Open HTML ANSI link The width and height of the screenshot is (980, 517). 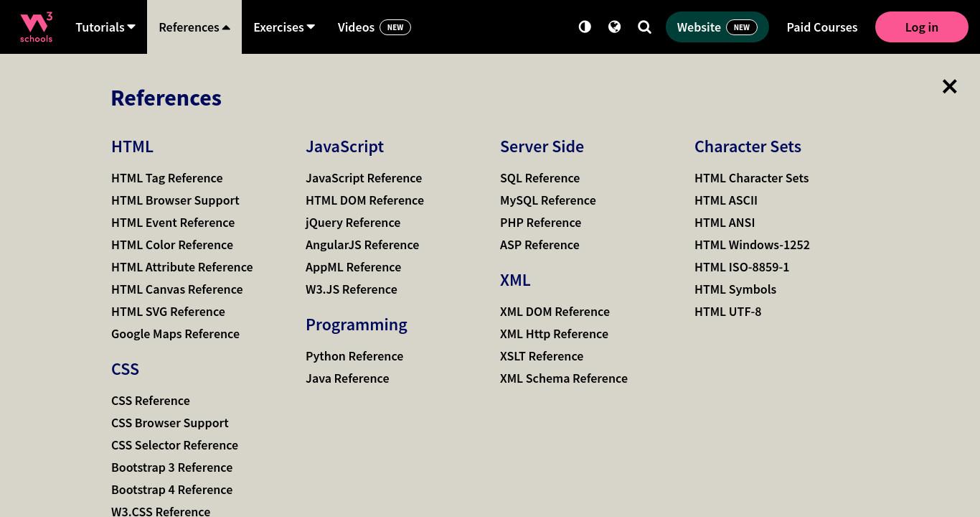[725, 222]
